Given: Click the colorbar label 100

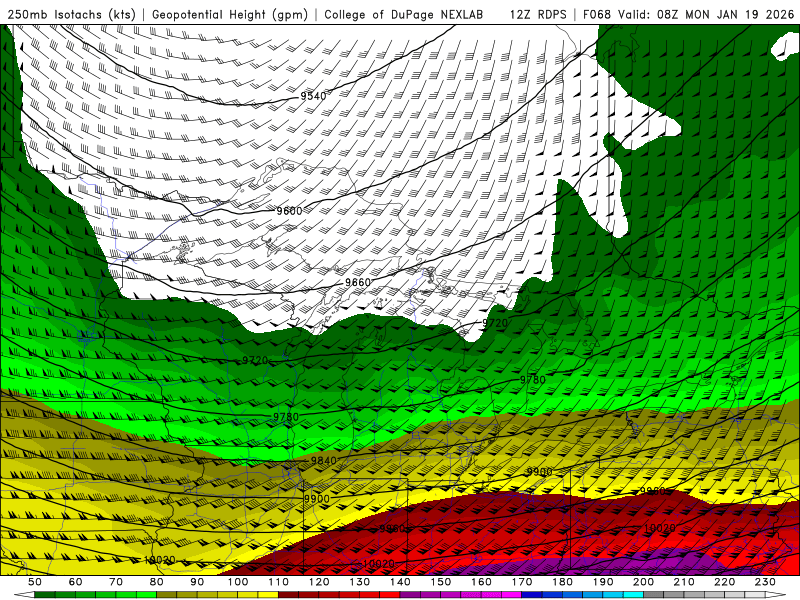Looking at the screenshot, I should [x=238, y=582].
